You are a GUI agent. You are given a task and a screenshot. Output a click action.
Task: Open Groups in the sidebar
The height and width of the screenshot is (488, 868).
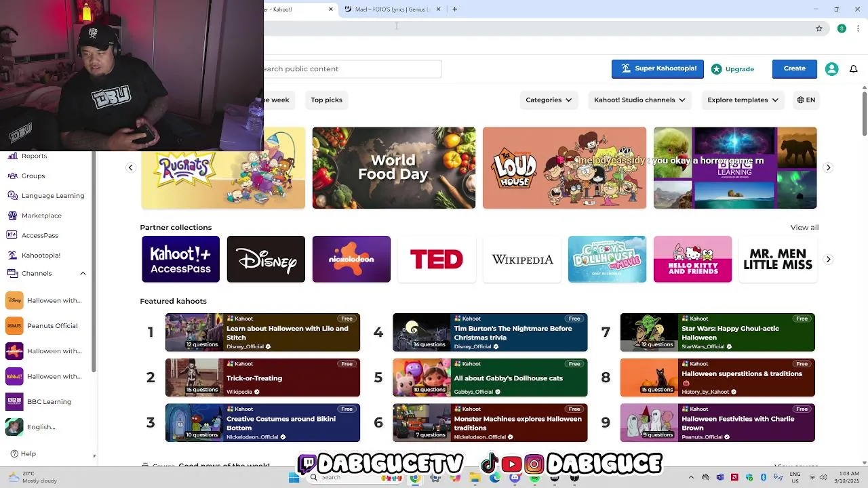tap(33, 176)
